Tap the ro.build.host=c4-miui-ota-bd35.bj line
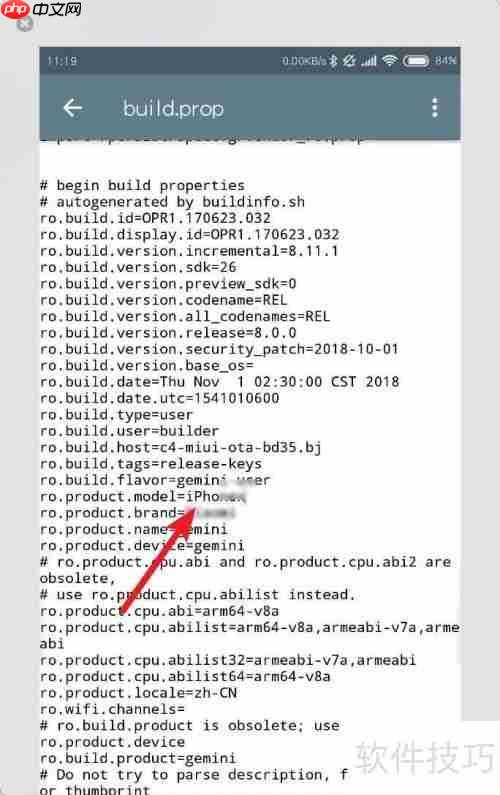The image size is (500, 795). 181,447
